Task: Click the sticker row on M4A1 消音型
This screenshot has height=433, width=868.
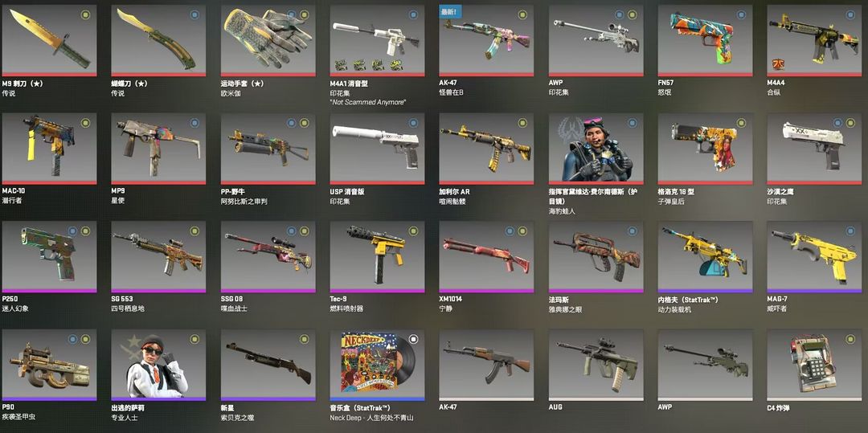Action: click(x=369, y=65)
